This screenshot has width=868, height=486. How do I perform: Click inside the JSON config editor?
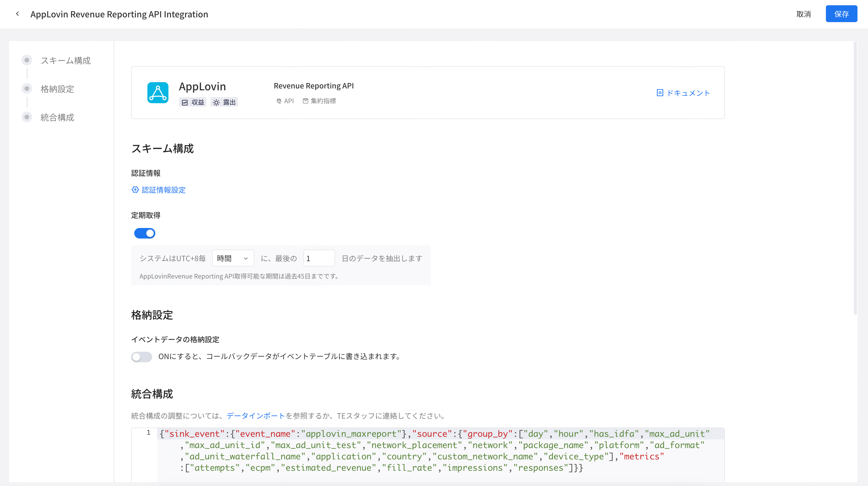tap(441, 455)
